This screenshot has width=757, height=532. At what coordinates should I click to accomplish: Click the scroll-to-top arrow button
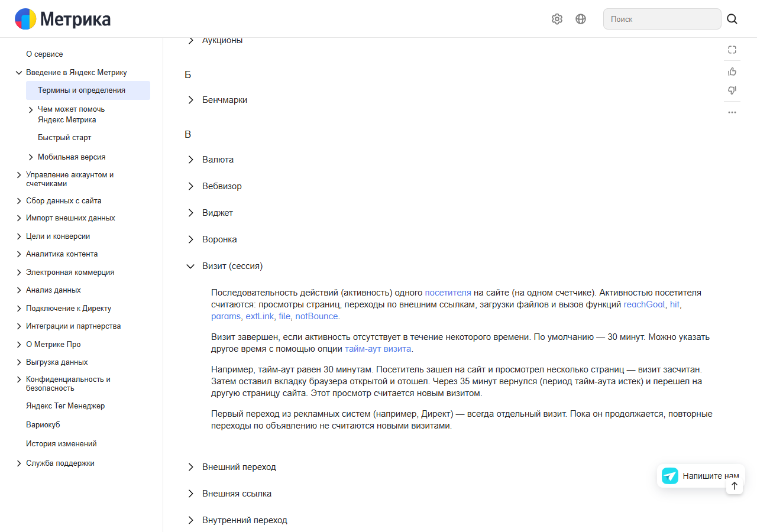point(735,486)
